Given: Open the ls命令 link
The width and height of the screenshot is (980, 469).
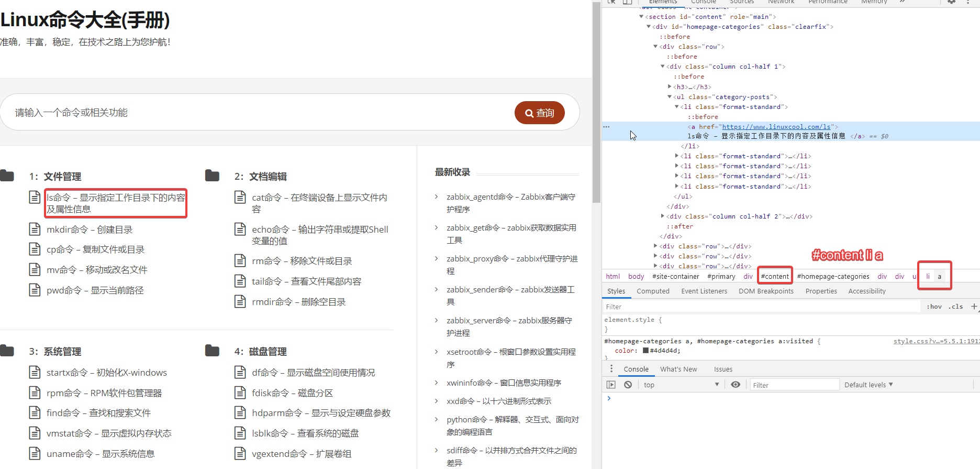Looking at the screenshot, I should pyautogui.click(x=116, y=203).
